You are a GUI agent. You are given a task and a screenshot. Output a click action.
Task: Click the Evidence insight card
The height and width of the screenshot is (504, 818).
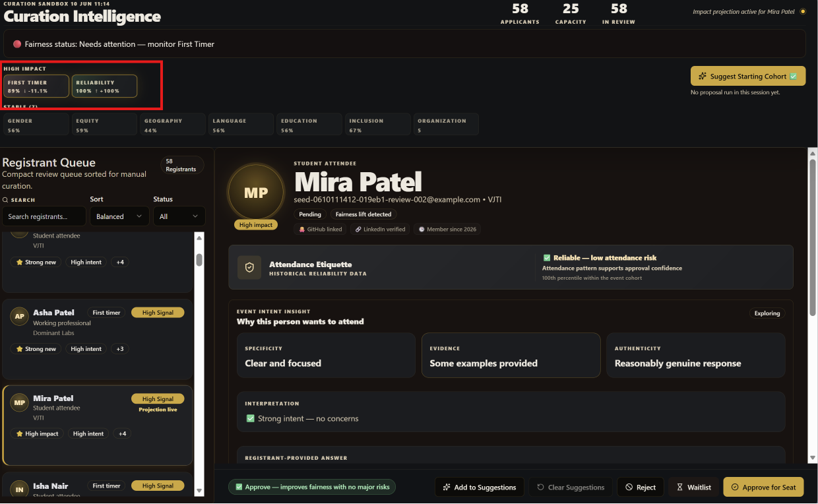[511, 356]
